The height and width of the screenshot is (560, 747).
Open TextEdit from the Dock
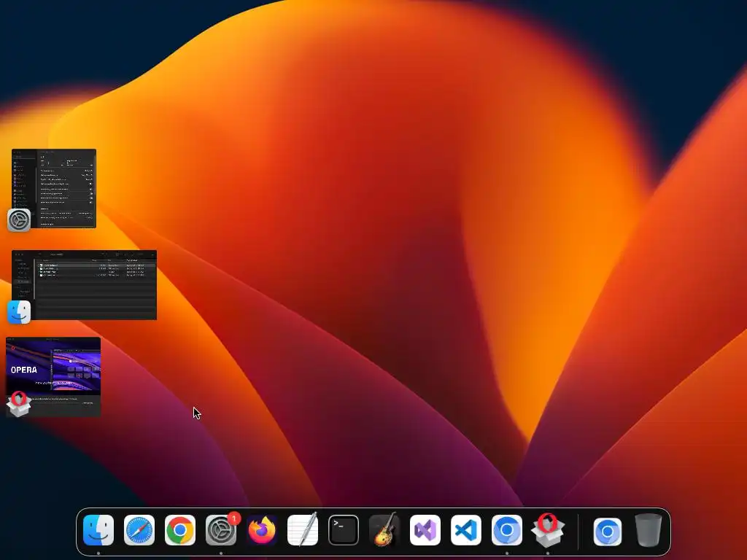pyautogui.click(x=303, y=529)
